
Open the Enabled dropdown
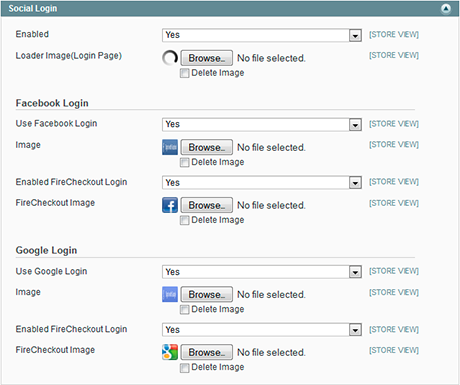[x=262, y=35]
